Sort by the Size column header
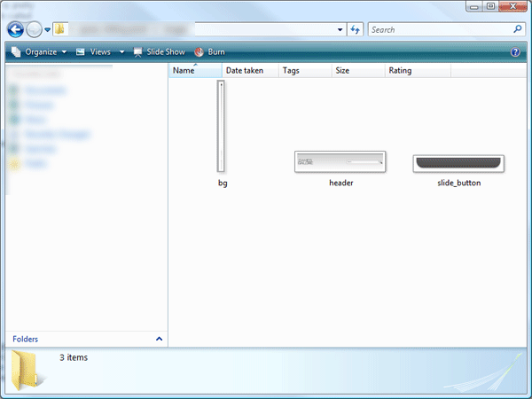 click(358, 70)
